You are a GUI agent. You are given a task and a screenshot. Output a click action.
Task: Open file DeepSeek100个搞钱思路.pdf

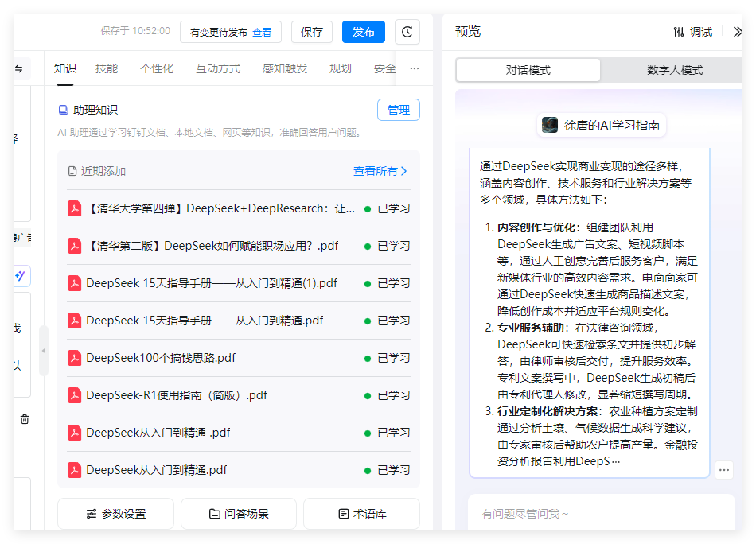[239, 358]
